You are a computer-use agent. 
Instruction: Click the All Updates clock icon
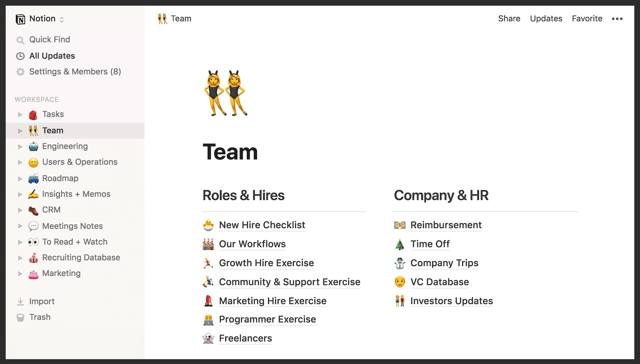click(20, 56)
